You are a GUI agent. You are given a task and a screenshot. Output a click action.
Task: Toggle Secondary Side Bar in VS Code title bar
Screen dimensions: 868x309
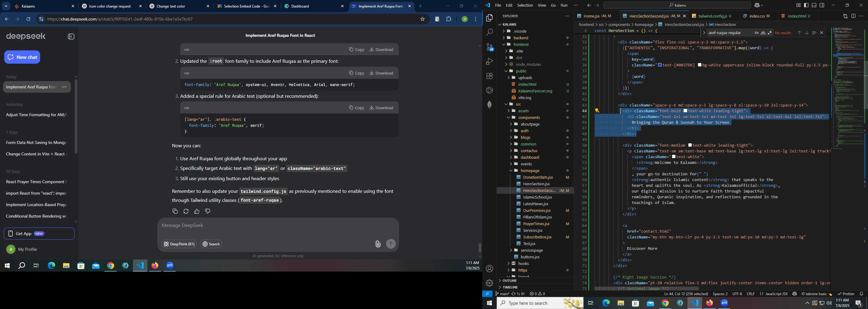click(822, 5)
